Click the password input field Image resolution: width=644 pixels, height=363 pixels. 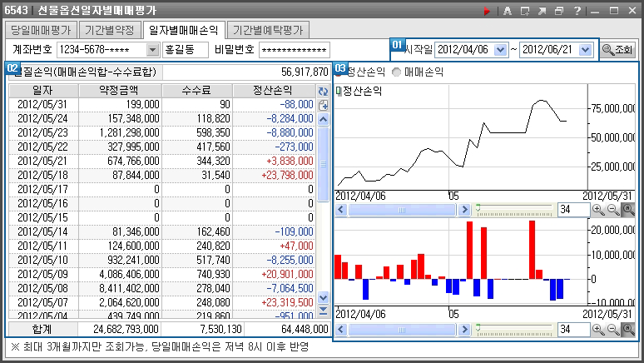coord(294,50)
